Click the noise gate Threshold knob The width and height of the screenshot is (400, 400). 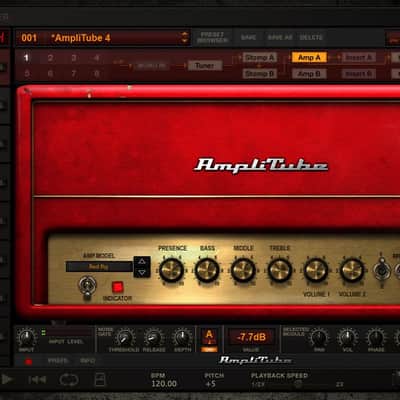pos(125,338)
